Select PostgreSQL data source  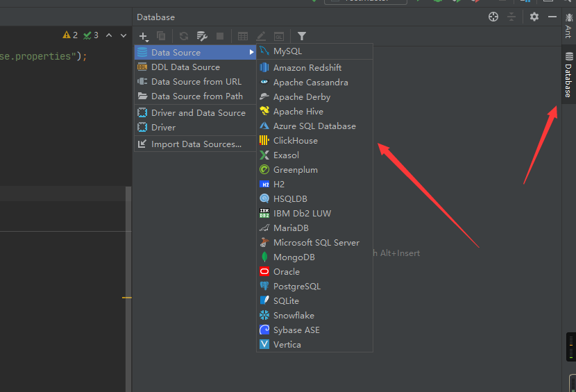[x=315, y=286]
